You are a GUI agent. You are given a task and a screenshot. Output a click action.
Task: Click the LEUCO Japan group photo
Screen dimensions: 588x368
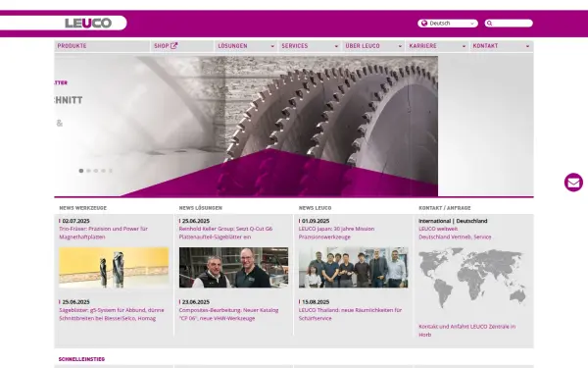[353, 267]
